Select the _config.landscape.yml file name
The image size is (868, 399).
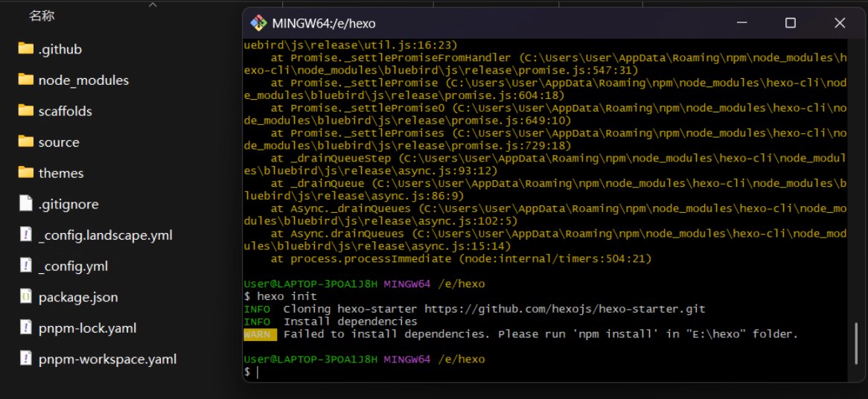pyautogui.click(x=105, y=235)
